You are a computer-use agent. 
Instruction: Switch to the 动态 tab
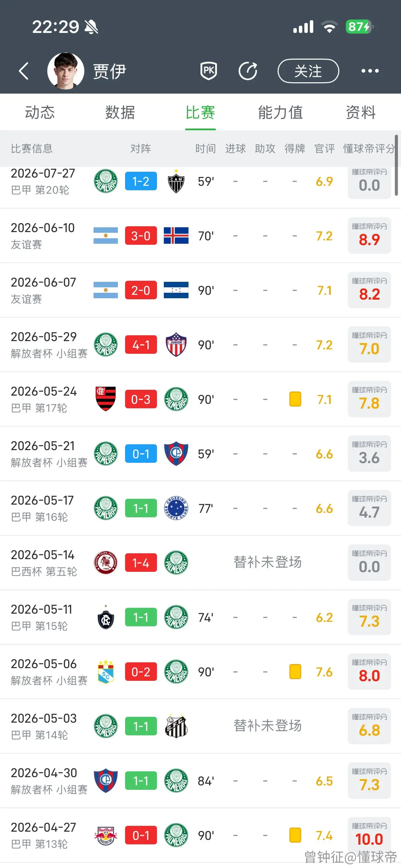40,112
